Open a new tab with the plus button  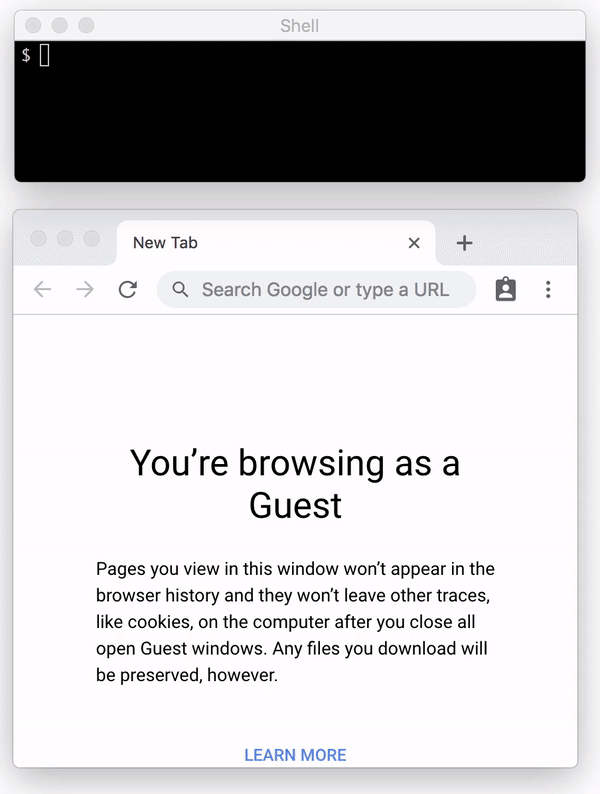464,243
